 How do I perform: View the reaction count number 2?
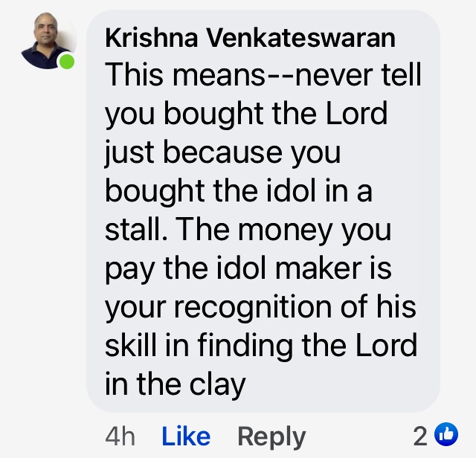[x=419, y=436]
